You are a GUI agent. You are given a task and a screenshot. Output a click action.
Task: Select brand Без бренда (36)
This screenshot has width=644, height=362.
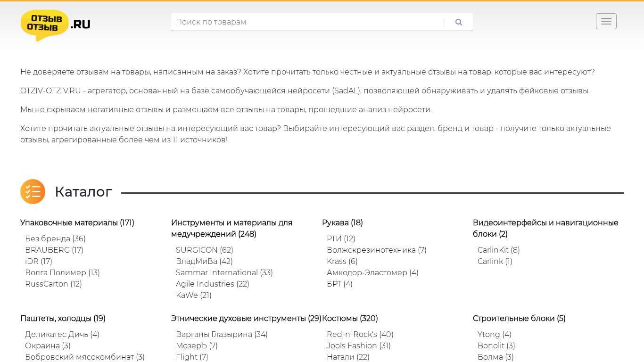(55, 239)
